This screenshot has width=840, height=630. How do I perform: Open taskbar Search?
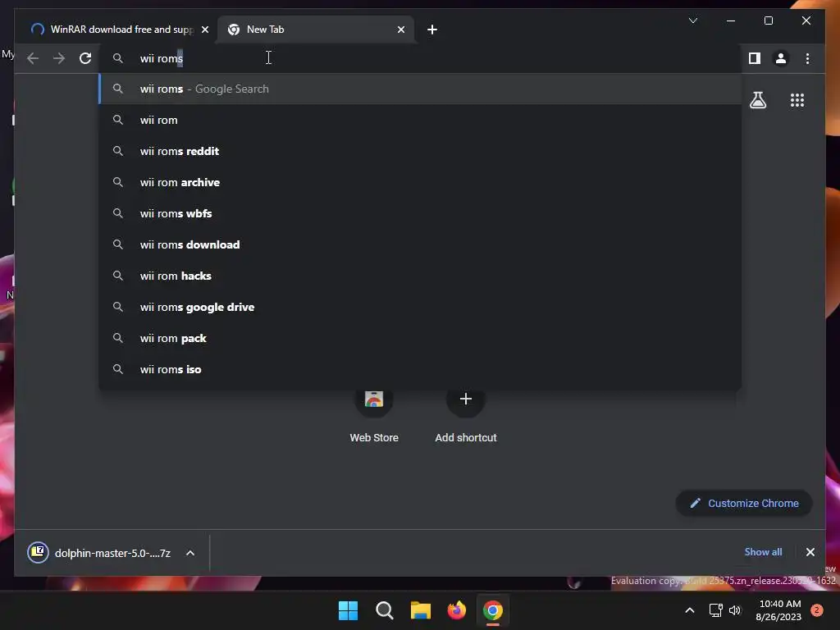click(384, 610)
